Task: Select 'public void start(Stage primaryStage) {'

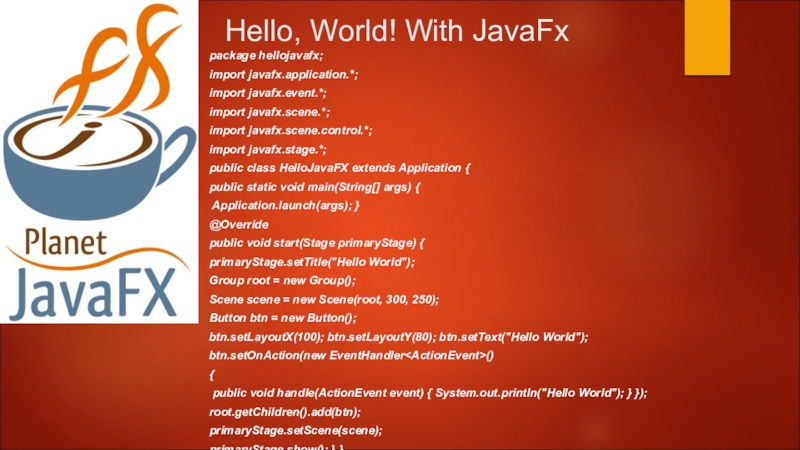Action: tap(317, 243)
